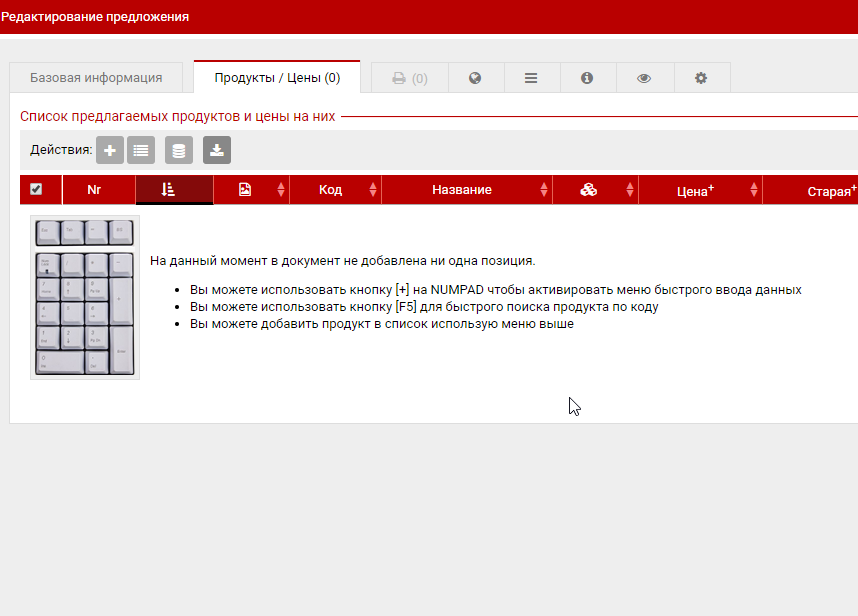Open the info circle icon tab
The image size is (858, 616).
(587, 78)
